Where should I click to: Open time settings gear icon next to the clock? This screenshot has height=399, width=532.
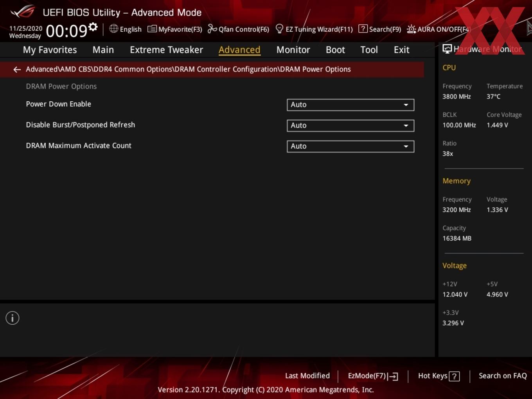tap(93, 27)
